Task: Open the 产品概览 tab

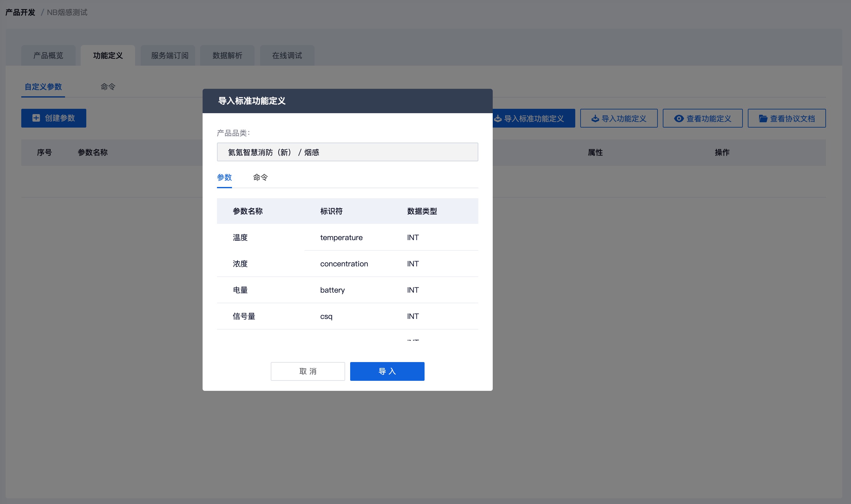Action: point(48,55)
